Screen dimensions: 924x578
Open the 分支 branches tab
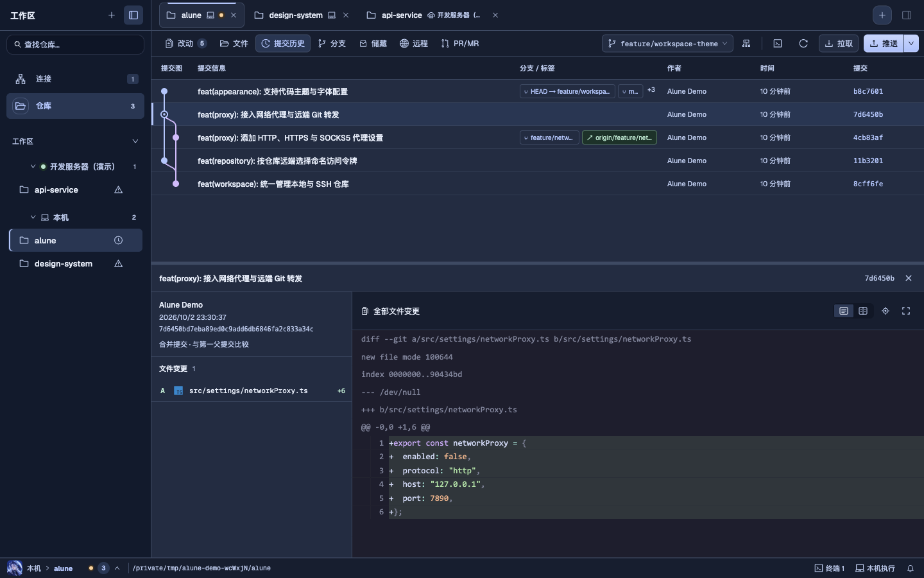click(332, 44)
